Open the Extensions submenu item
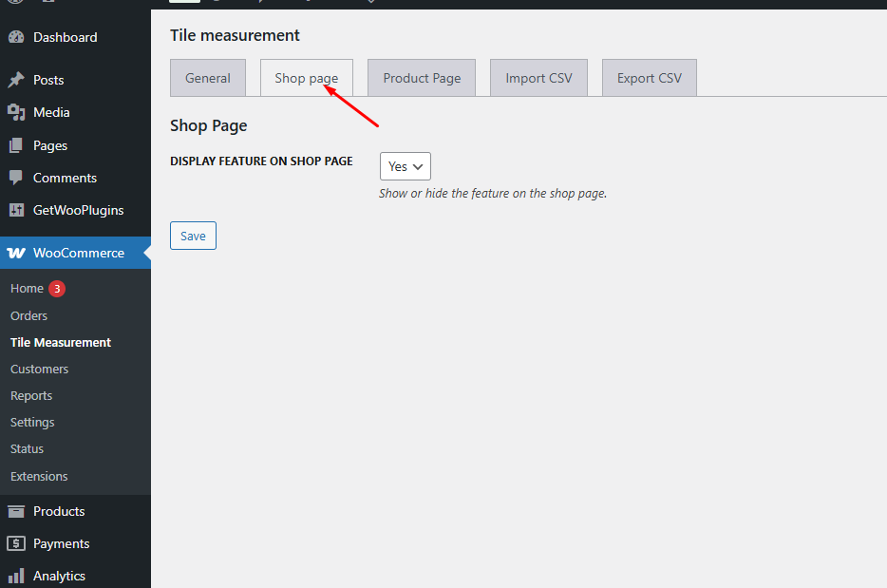This screenshot has height=588, width=887. coord(39,477)
